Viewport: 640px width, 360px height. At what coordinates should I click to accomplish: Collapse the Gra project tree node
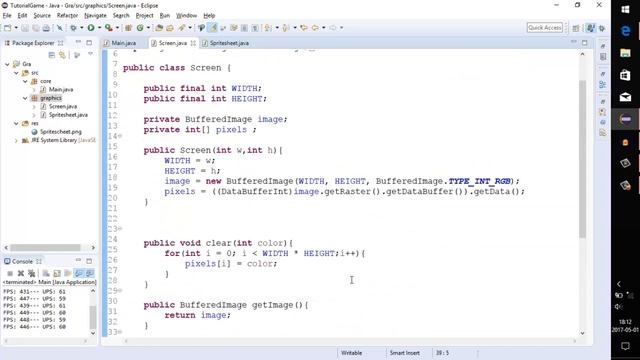point(7,64)
